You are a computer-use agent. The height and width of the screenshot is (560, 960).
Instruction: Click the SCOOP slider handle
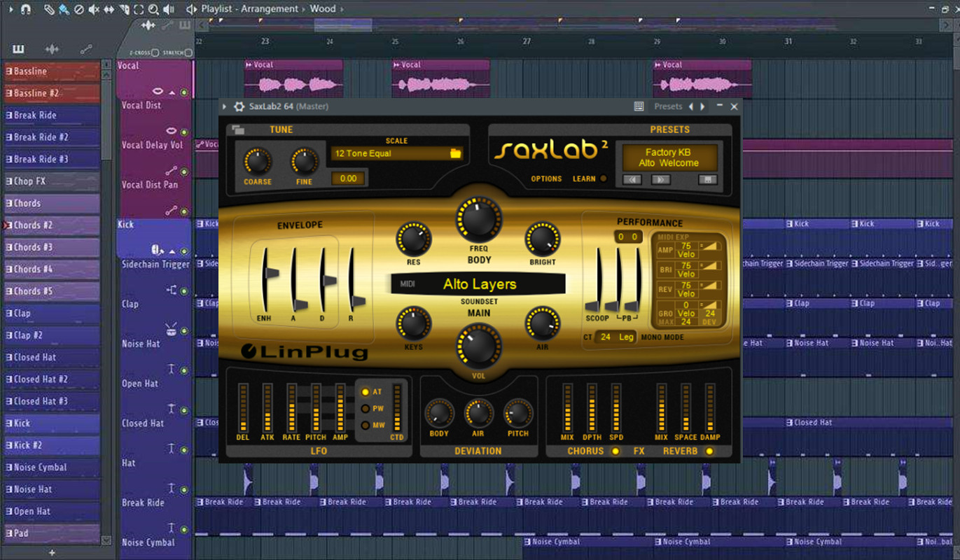592,306
